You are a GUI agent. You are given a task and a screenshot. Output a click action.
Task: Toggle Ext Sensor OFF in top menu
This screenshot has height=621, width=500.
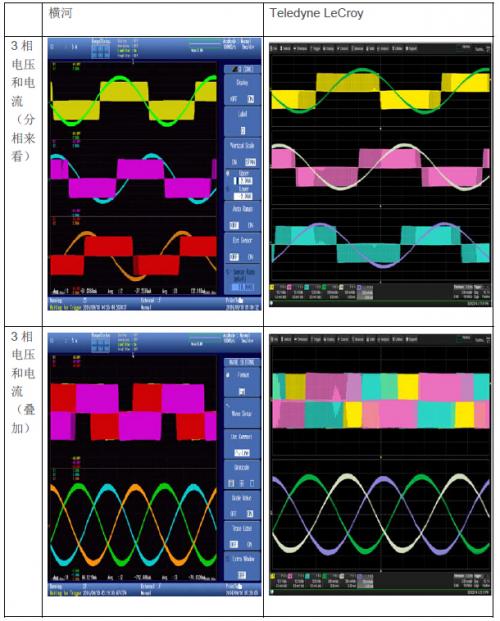tap(234, 257)
